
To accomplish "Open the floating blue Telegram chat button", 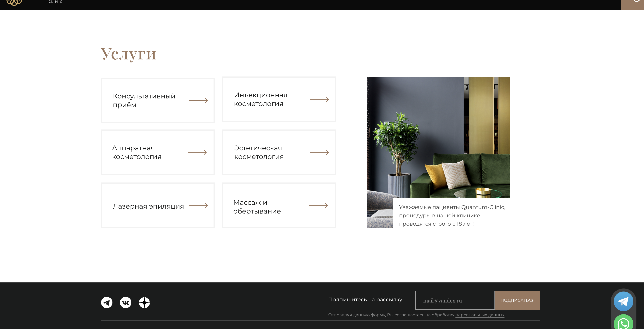I will pos(623,301).
